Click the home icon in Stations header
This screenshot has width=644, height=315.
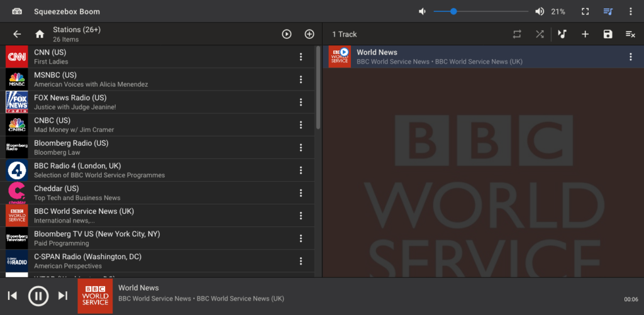coord(40,34)
